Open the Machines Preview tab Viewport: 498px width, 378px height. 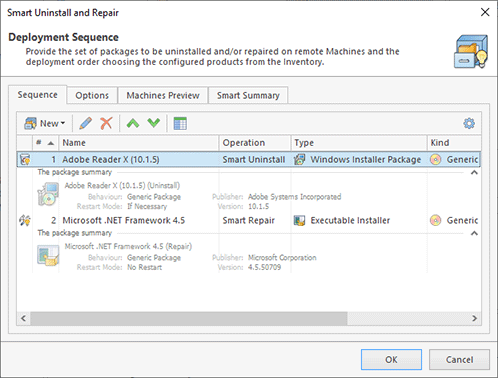click(163, 95)
